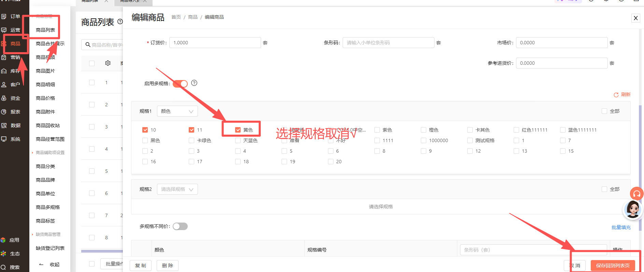Open the 客户 sidebar section
This screenshot has height=272, width=644.
coord(11,85)
